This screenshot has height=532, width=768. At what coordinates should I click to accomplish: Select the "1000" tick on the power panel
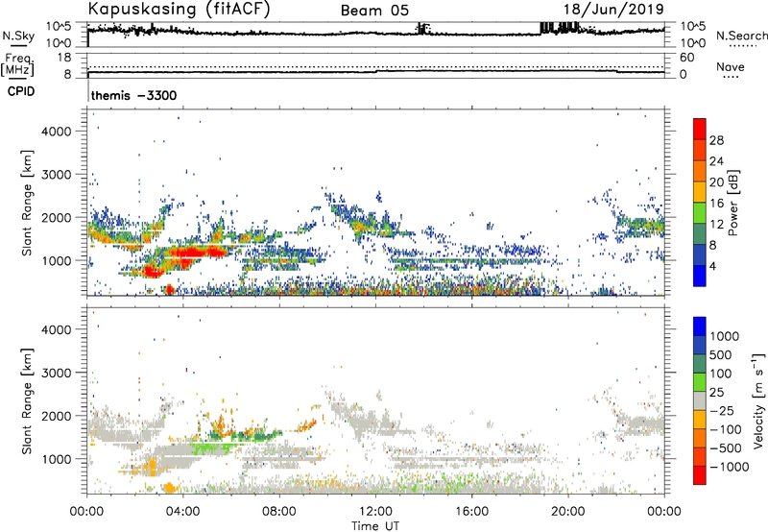pyautogui.click(x=57, y=260)
